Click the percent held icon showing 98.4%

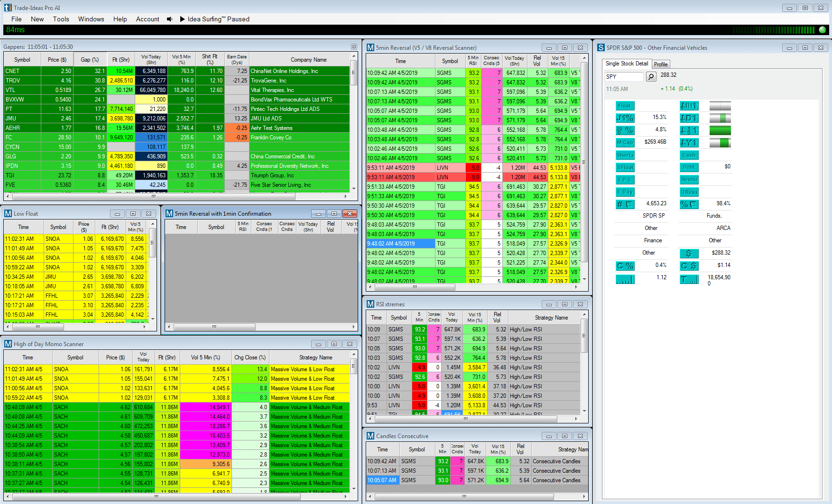[x=689, y=204]
